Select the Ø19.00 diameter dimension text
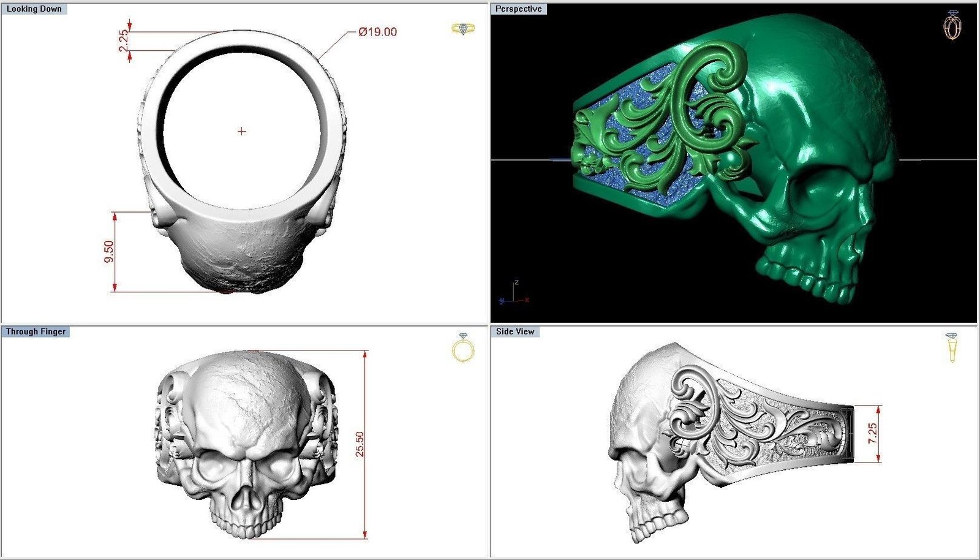The width and height of the screenshot is (980, 560). coord(377,32)
